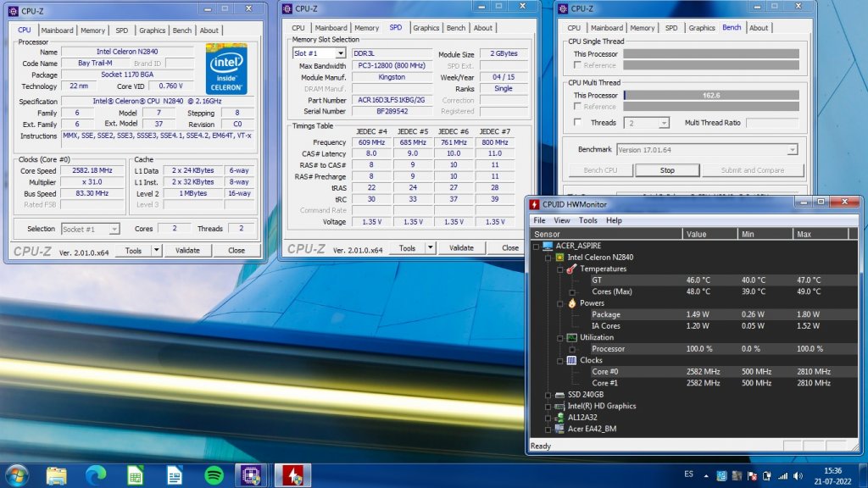Enable the Threads checkbox in the Bench tab
The image size is (868, 488).
577,122
